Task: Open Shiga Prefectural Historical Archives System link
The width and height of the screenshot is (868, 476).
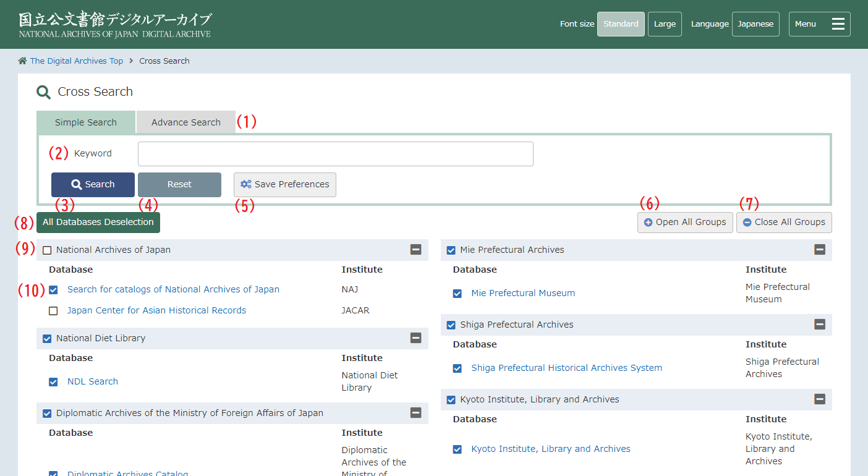Action: pyautogui.click(x=566, y=368)
